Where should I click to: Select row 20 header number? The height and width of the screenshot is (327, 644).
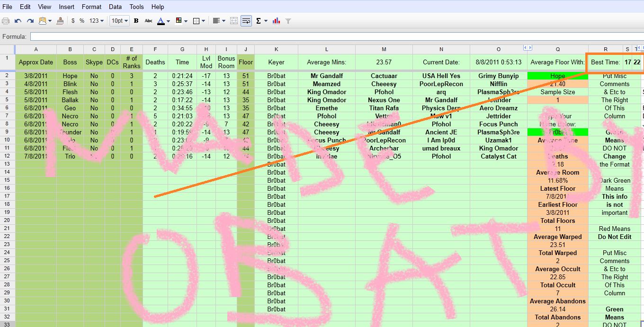point(7,221)
